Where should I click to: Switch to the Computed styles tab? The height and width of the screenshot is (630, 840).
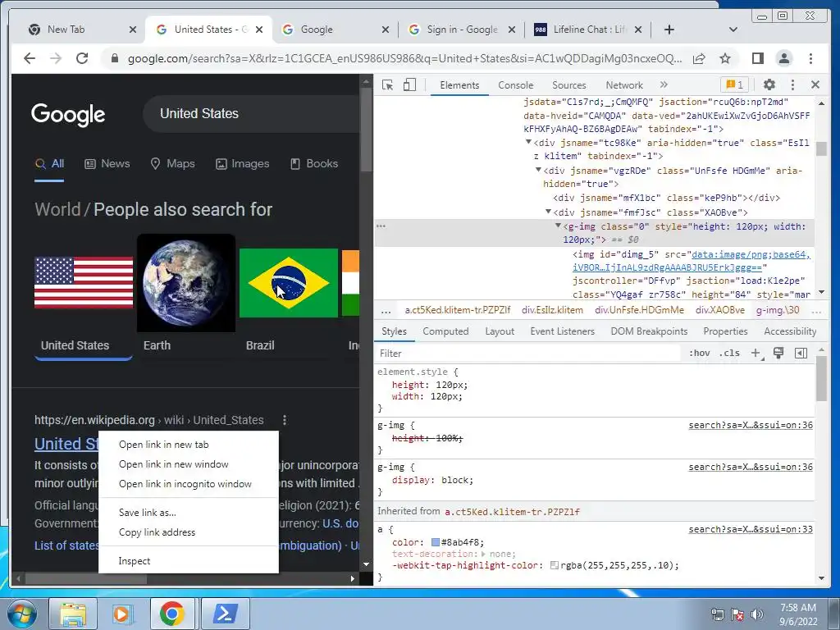coord(445,331)
